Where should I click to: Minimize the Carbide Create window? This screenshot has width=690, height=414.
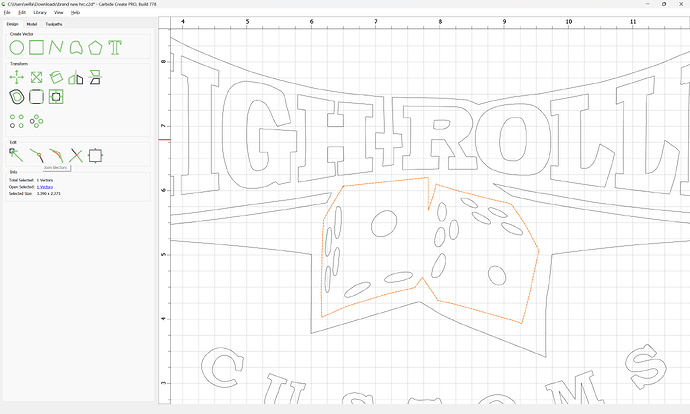coord(648,4)
